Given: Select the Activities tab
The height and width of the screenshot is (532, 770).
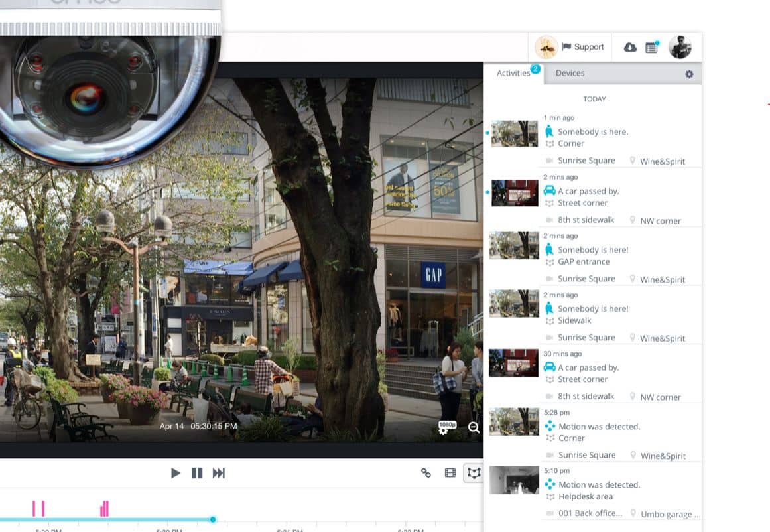Looking at the screenshot, I should (513, 73).
